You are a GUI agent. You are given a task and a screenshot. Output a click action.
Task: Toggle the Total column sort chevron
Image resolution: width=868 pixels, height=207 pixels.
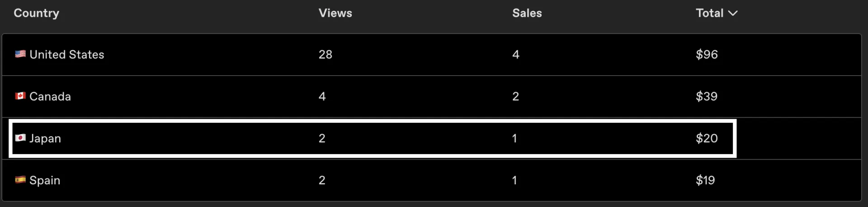coord(733,13)
